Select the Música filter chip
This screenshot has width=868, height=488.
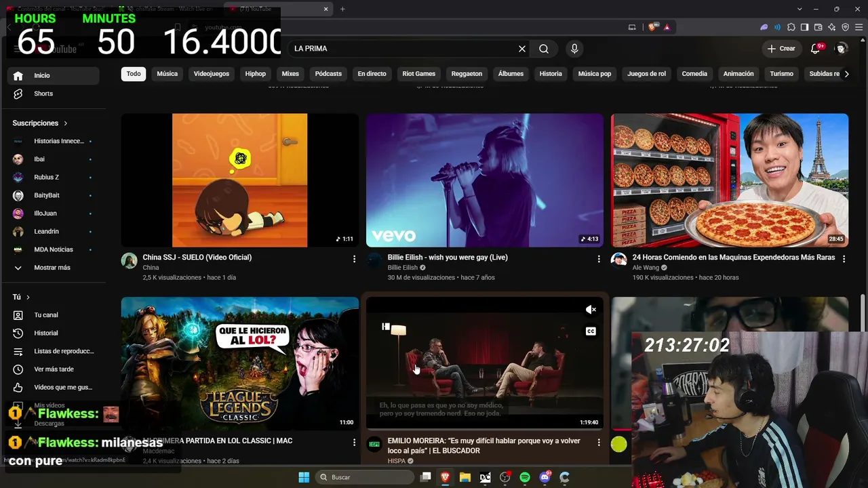click(167, 74)
